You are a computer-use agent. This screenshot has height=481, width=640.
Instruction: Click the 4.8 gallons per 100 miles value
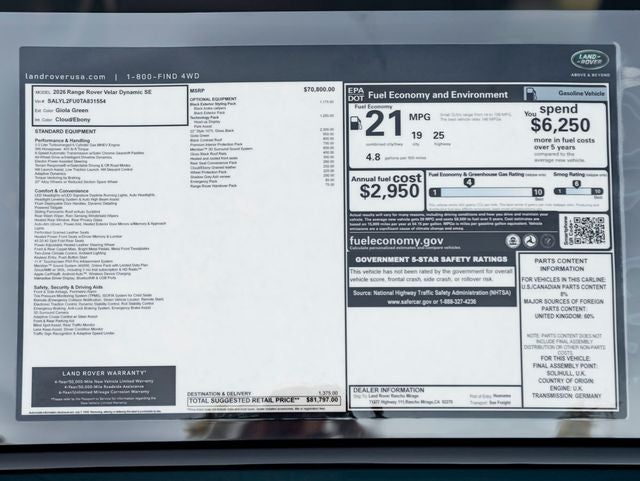click(373, 157)
